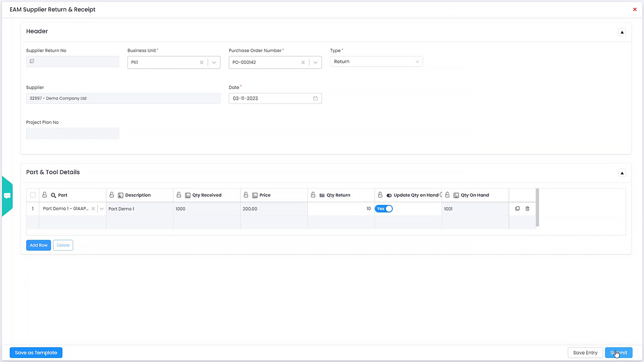Open the Date calendar picker icon
The image size is (644, 362).
(316, 98)
